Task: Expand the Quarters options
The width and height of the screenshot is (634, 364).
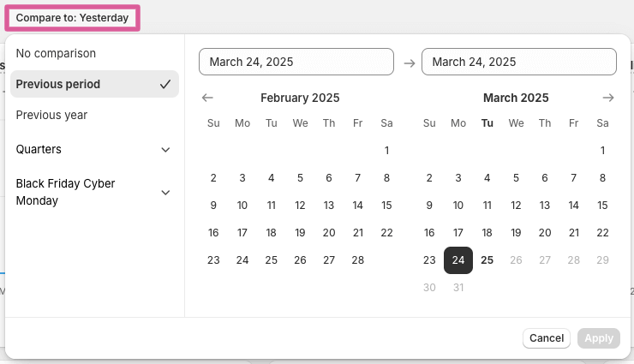Action: [165, 150]
